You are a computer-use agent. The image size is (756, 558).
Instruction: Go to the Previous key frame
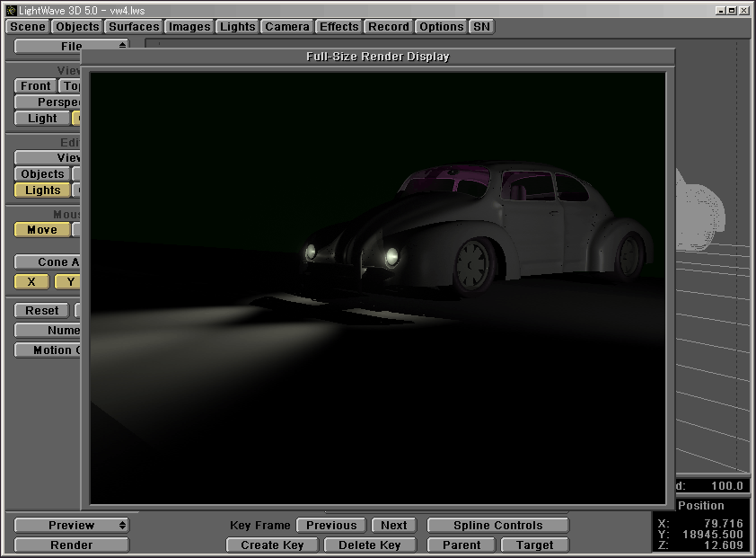click(x=331, y=526)
